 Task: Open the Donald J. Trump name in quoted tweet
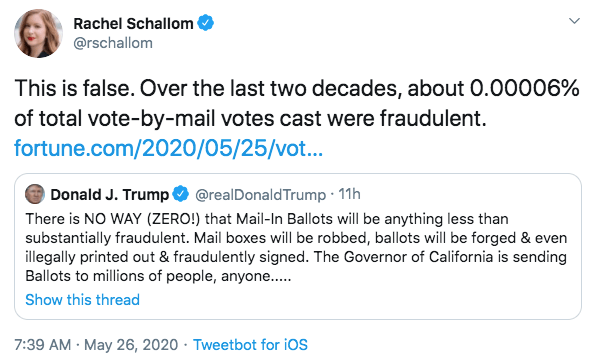click(110, 194)
